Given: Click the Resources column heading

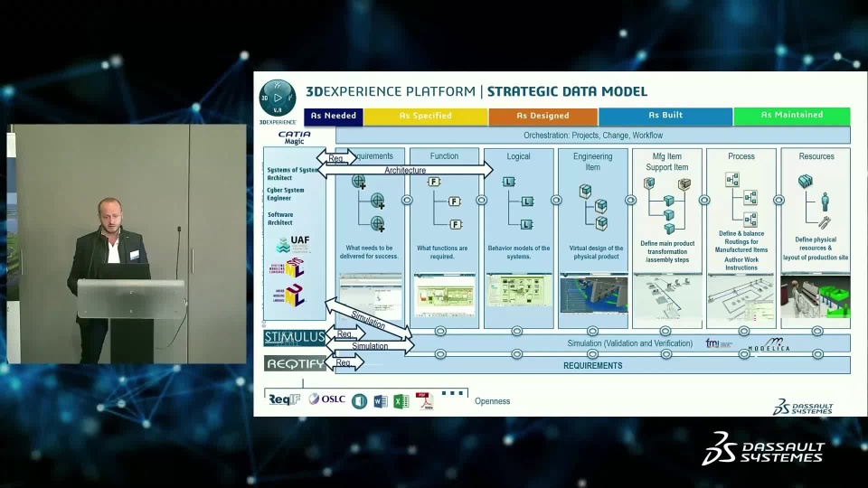Looking at the screenshot, I should click(x=816, y=156).
